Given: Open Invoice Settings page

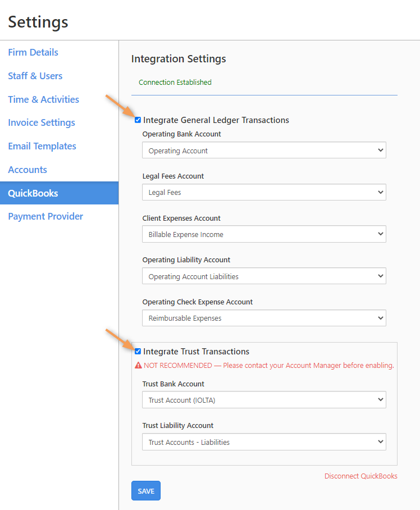Looking at the screenshot, I should [x=42, y=122].
